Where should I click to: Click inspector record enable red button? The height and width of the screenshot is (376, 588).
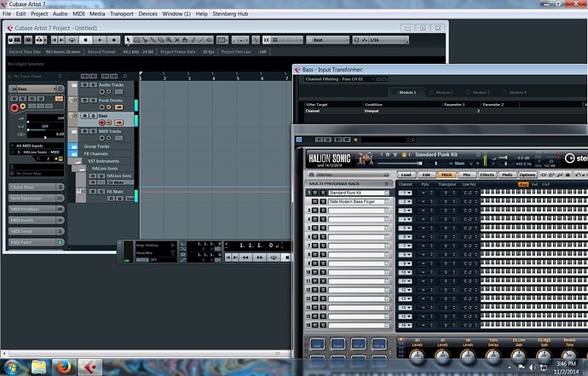click(x=14, y=108)
